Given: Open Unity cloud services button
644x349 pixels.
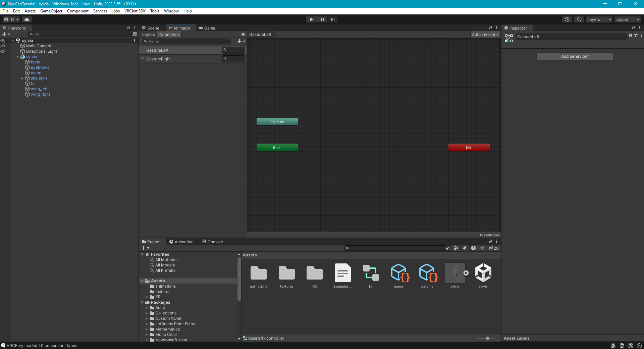Looking at the screenshot, I should click(x=27, y=19).
